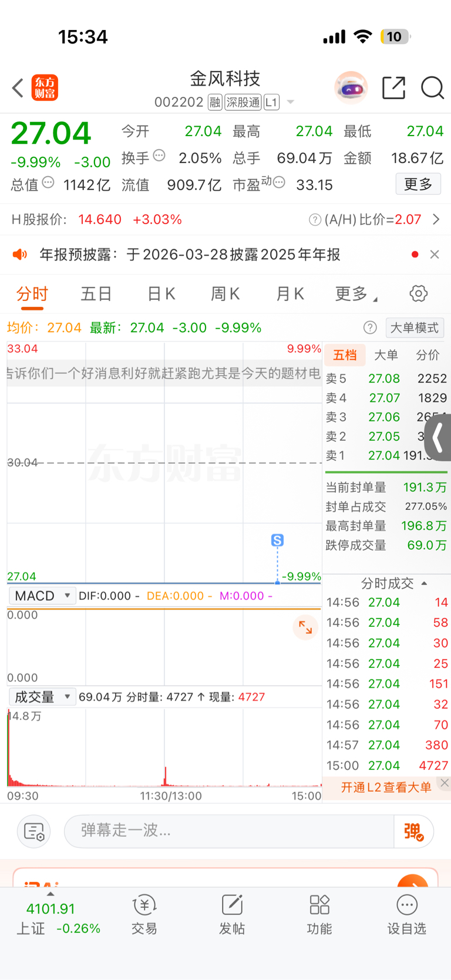Tap the speaker announcement icon

coord(20,254)
